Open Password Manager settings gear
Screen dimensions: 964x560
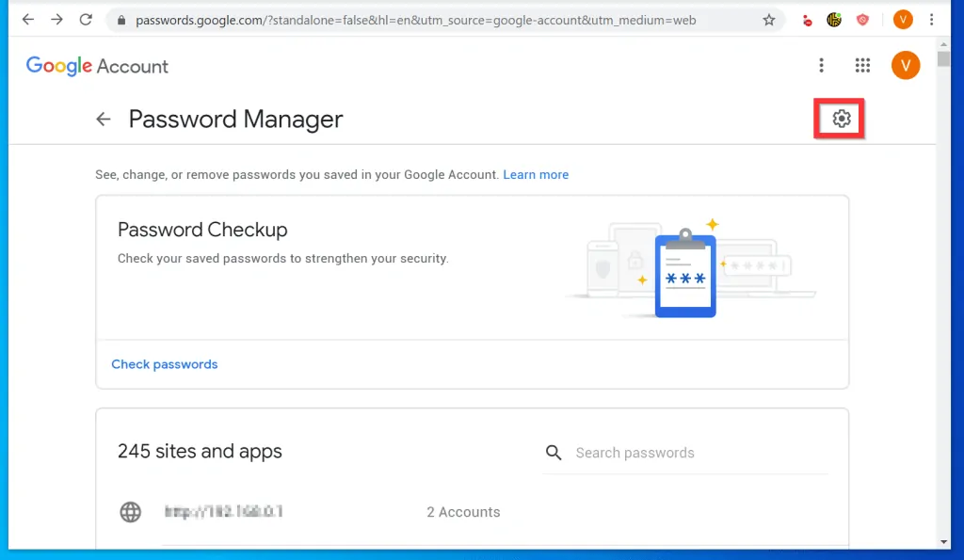841,119
